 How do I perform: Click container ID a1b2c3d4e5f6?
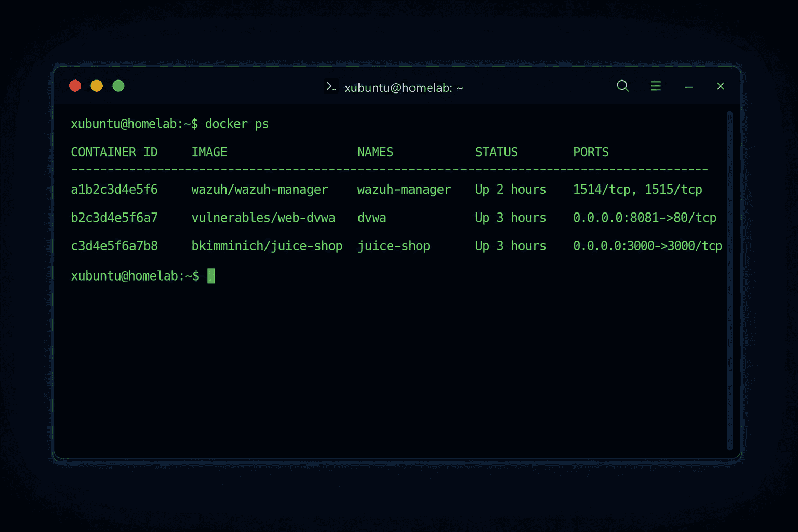[114, 190]
